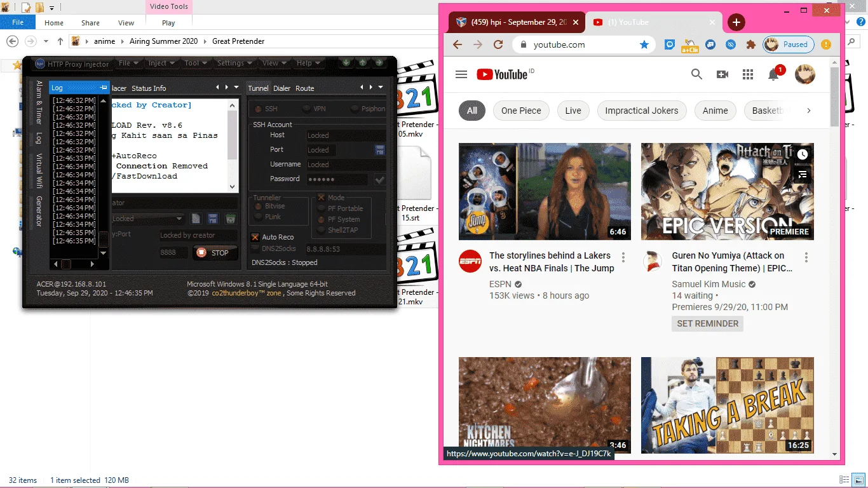Screen dimensions: 868x488
Task: Bookmark page with the star icon in Chrome
Action: tap(644, 44)
